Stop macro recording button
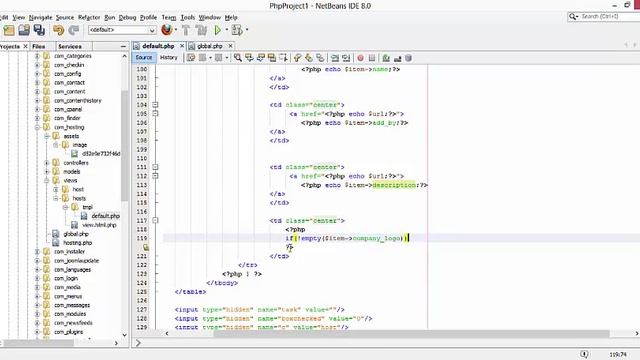 pos(372,58)
